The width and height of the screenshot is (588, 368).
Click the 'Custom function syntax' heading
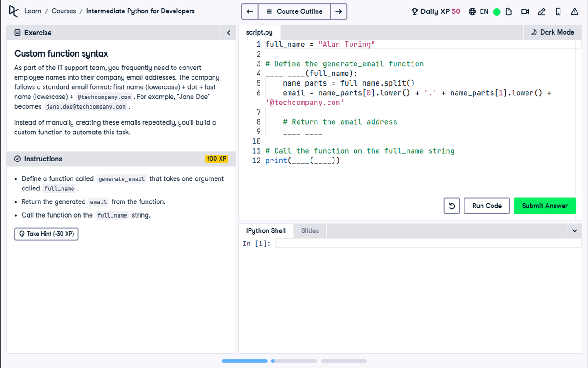61,53
